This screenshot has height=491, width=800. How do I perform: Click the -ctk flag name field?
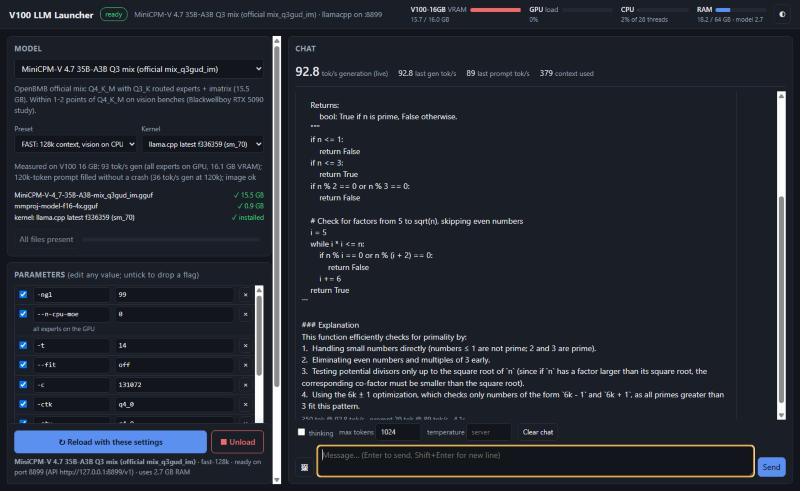click(x=71, y=404)
